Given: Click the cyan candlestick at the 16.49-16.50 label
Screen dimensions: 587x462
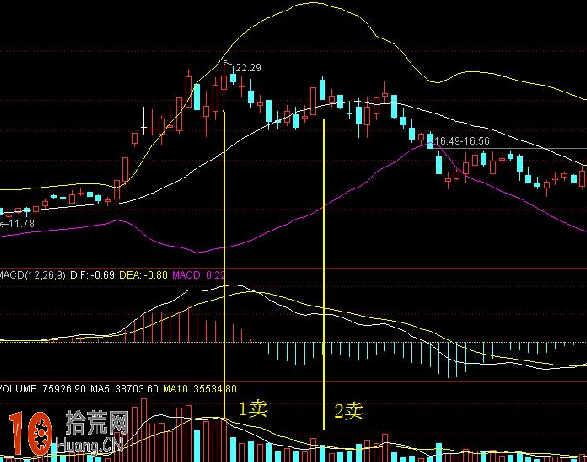Looking at the screenshot, I should [430, 140].
